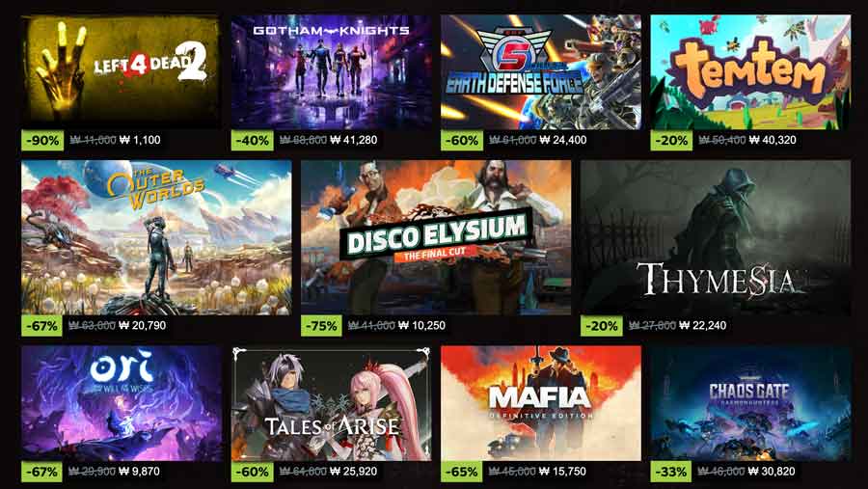Select the Chaos Gate Daemonhunters tile

pos(750,403)
